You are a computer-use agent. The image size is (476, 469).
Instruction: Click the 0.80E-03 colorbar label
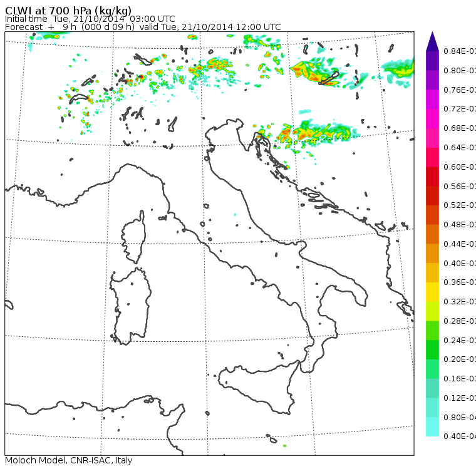pos(459,70)
